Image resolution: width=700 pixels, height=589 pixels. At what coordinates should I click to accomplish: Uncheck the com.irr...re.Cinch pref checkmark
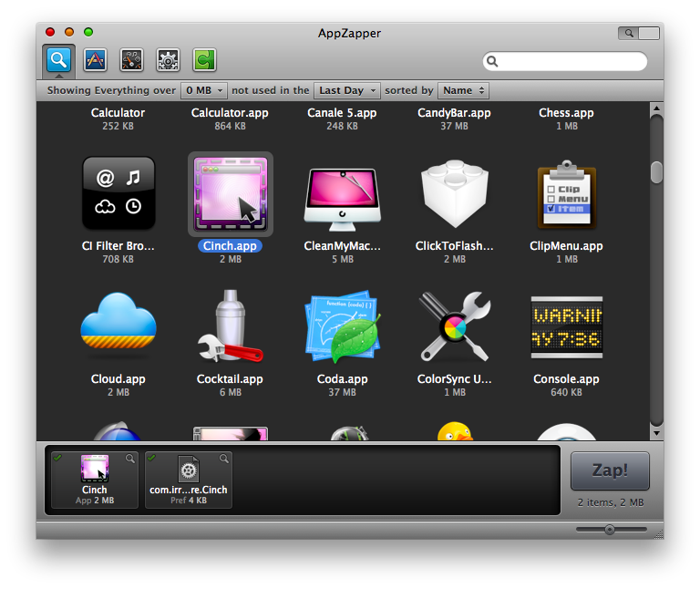click(152, 458)
